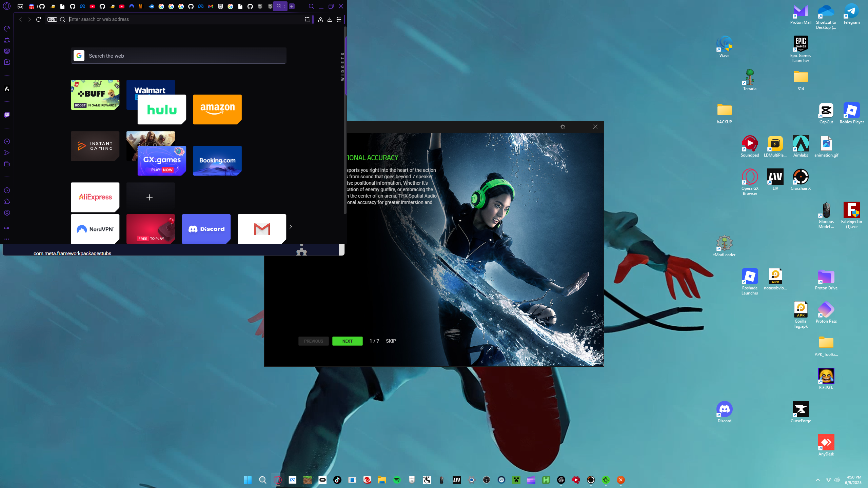This screenshot has width=868, height=488.
Task: Open Twitch panel in Opera sidebar
Action: pos(7,115)
